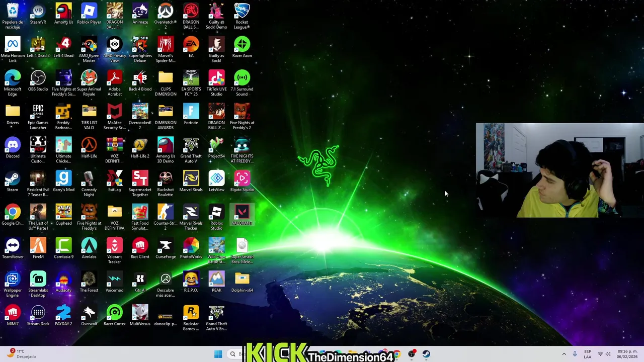Open Counter-Strike 2 shortcut

[166, 217]
